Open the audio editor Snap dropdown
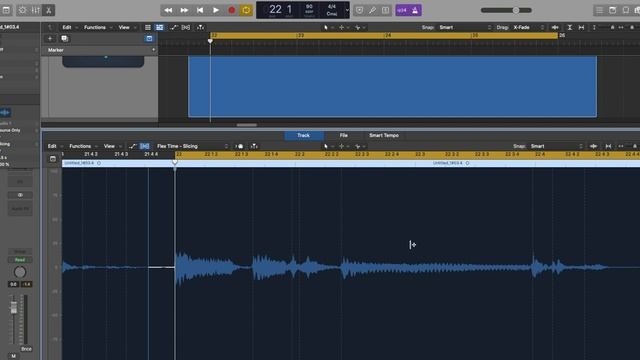 coord(557,146)
